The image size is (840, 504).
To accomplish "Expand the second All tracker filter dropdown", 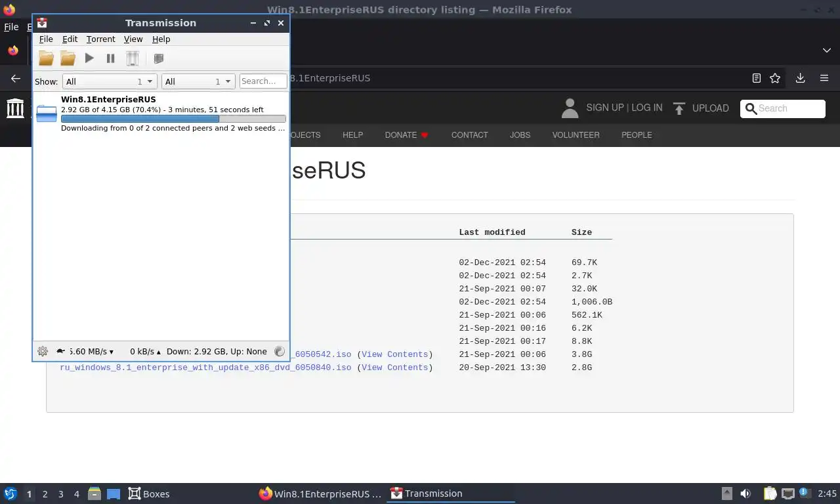I will point(198,81).
